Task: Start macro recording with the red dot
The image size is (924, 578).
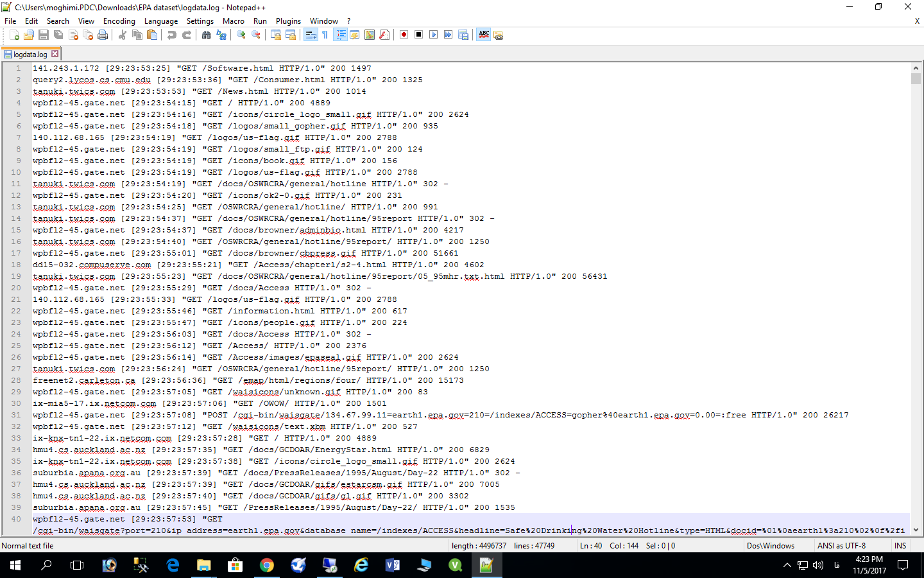Action: 404,35
